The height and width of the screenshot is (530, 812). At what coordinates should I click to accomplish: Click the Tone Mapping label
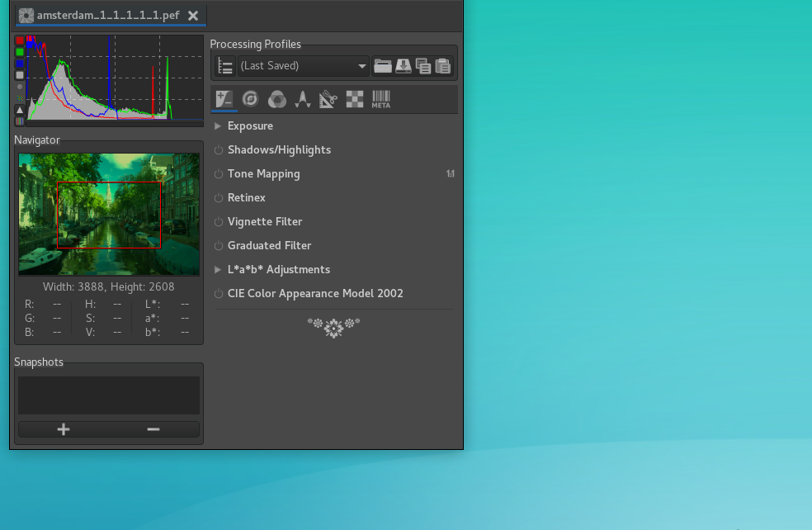tap(263, 174)
